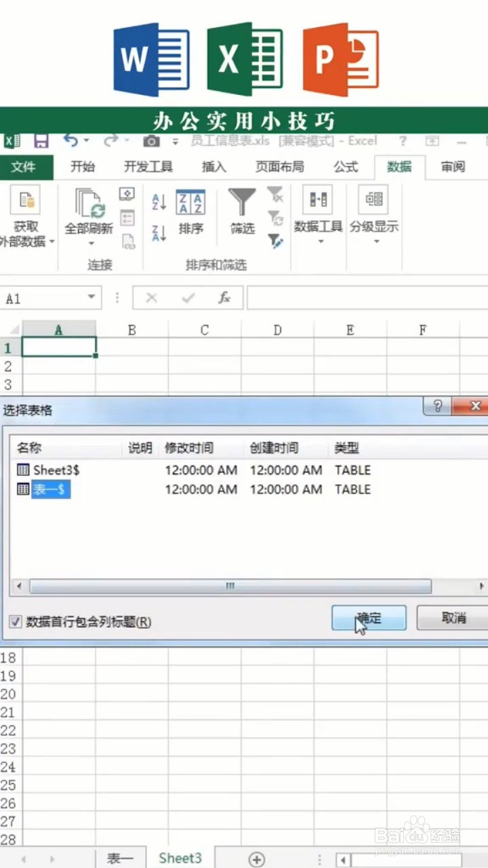This screenshot has width=488, height=868.
Task: Click the Reapply filter icon
Action: pyautogui.click(x=275, y=218)
